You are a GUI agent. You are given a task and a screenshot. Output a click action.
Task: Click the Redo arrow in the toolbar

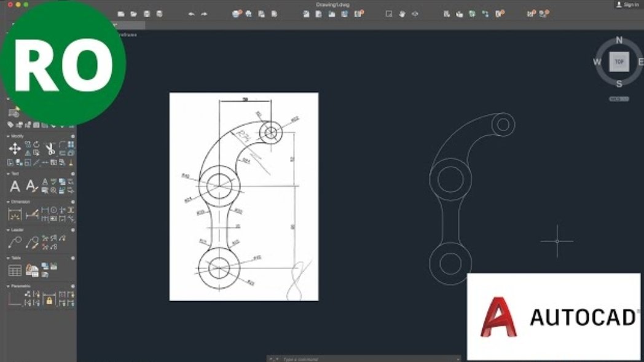click(x=204, y=14)
